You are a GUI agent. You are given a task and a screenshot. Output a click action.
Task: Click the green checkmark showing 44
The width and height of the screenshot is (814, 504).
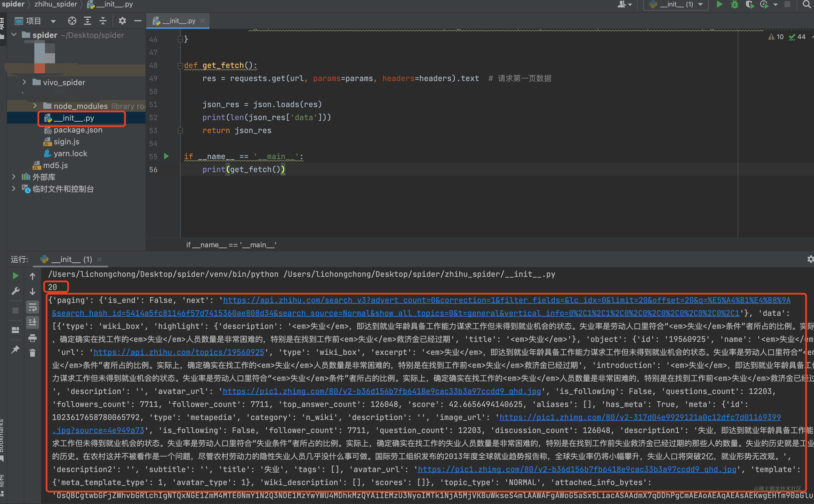[797, 37]
